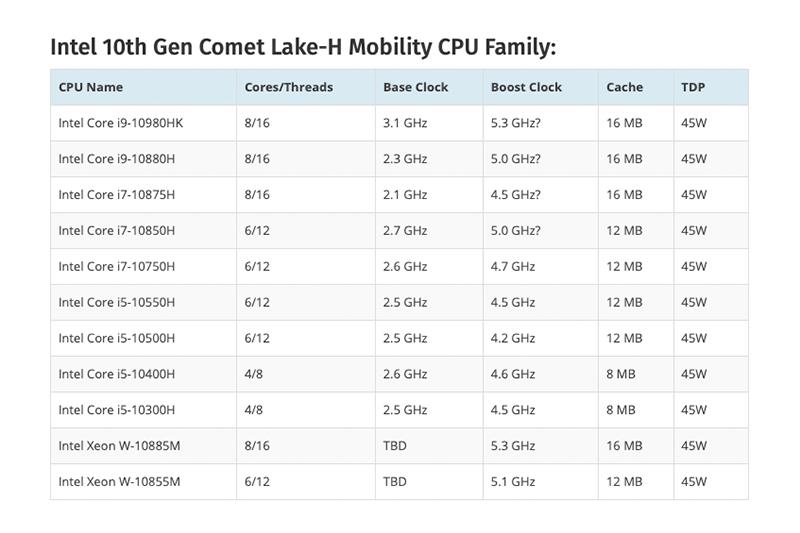Click the Intel Xeon W-10885M name

pos(121,446)
